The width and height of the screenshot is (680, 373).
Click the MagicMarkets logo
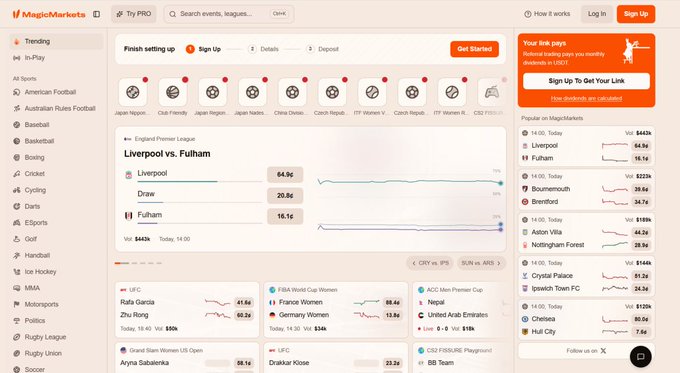tap(49, 14)
